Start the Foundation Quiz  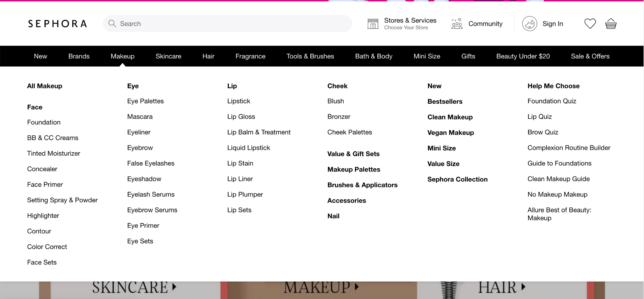(x=552, y=101)
